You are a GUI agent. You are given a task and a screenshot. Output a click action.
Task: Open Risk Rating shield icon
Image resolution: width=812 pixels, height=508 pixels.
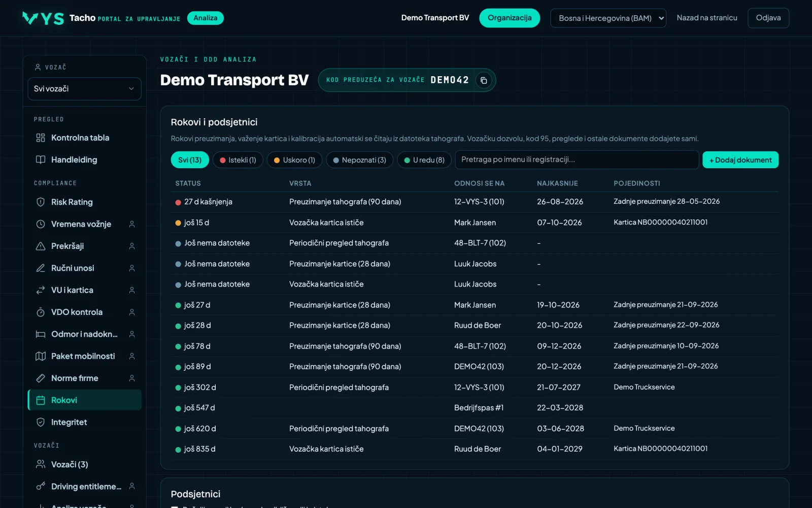click(41, 202)
